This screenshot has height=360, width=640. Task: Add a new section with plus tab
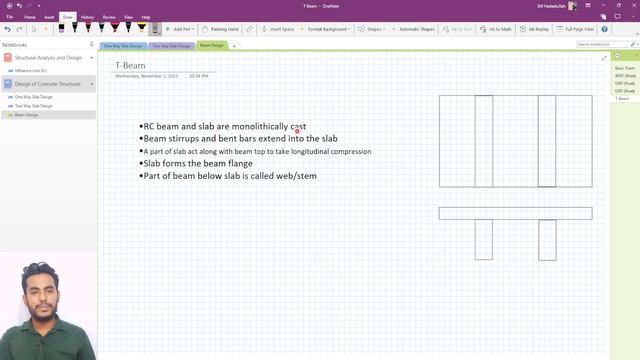point(234,46)
